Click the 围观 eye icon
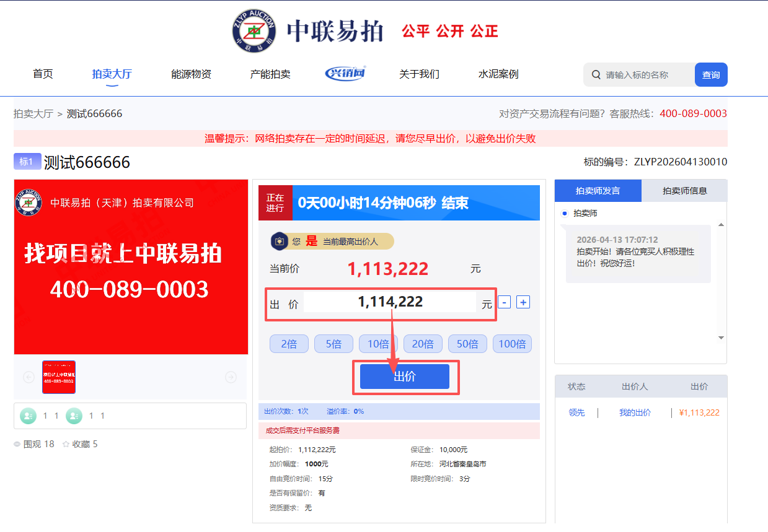 pos(17,445)
